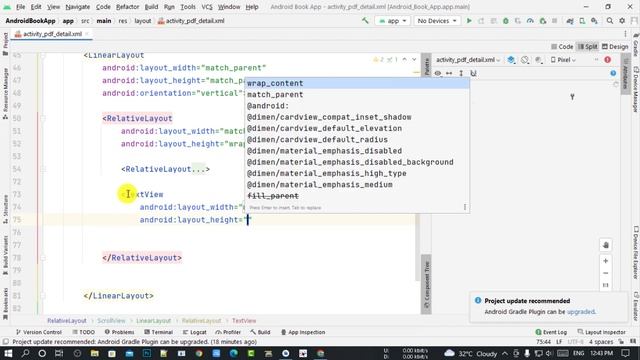Open the Profile app gauge icon
This screenshot has height=360, width=640.
(530, 20)
